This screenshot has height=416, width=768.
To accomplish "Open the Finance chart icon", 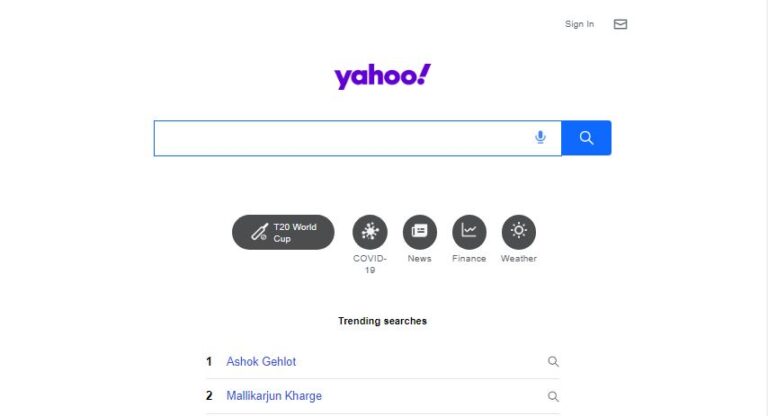I will 469,232.
